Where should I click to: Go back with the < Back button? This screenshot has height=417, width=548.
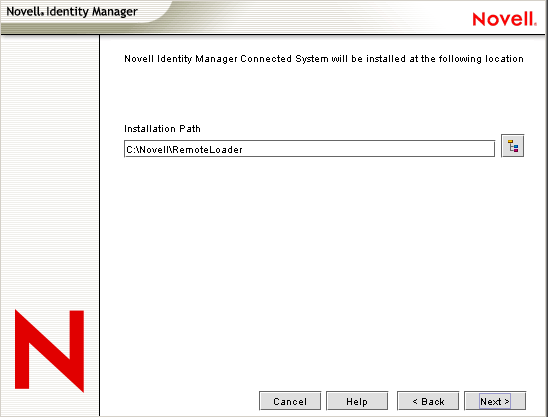click(x=428, y=401)
